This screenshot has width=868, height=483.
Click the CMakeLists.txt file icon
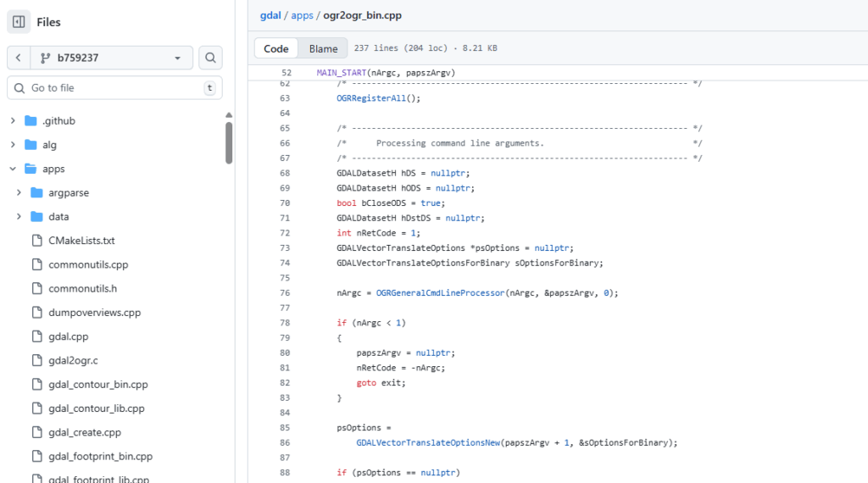(37, 241)
